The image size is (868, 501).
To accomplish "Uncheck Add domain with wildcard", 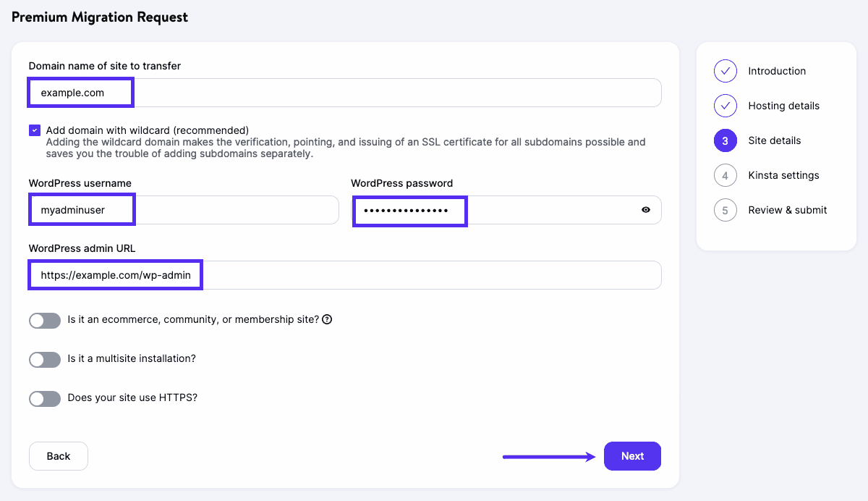I will pyautogui.click(x=34, y=130).
